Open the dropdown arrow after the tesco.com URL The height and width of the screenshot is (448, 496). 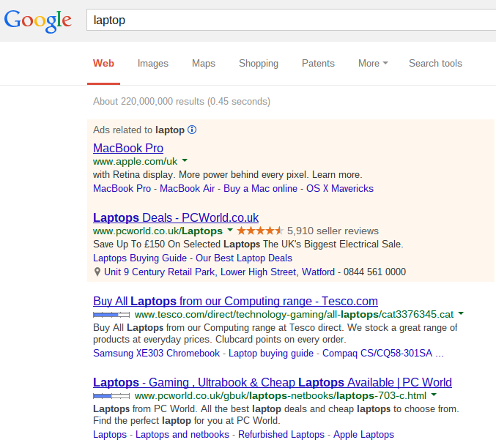(461, 313)
